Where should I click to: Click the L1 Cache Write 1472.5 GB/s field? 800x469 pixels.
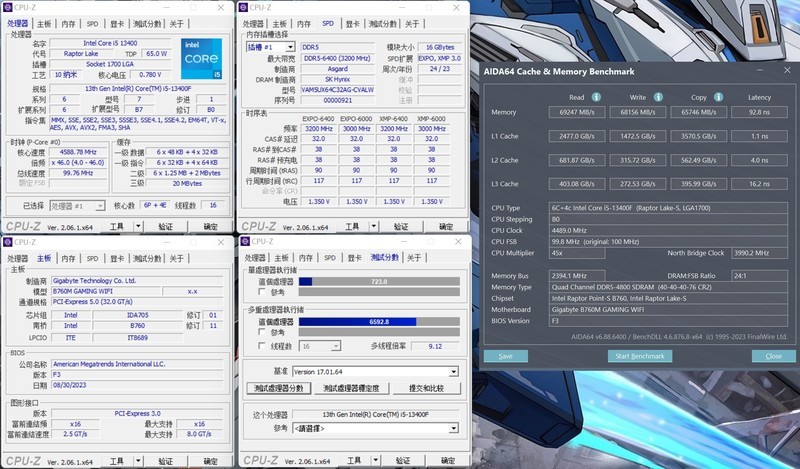pyautogui.click(x=638, y=136)
